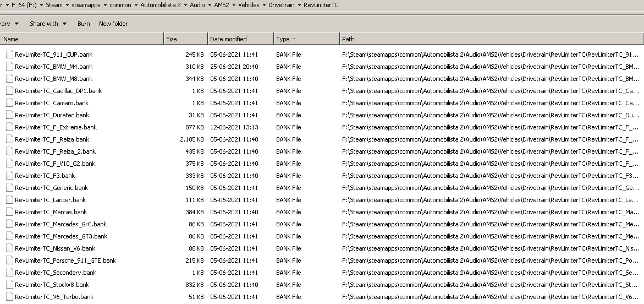Screen dimensions: 644x304
Task: Navigate to common folder in breadcrumb
Action: coord(120,6)
